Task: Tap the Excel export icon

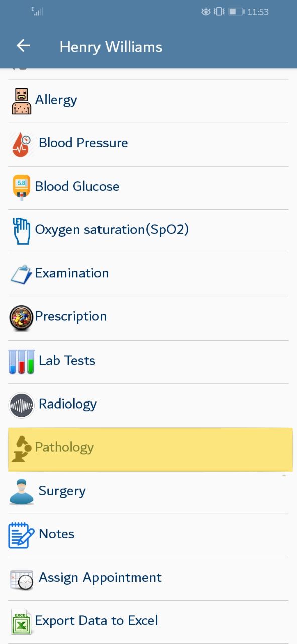Action: pos(21,622)
